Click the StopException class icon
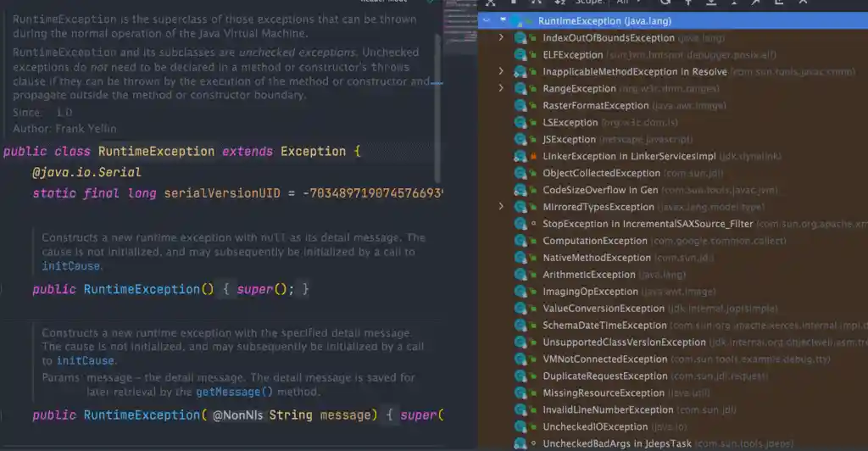Viewport: 868px width, 451px height. [521, 224]
